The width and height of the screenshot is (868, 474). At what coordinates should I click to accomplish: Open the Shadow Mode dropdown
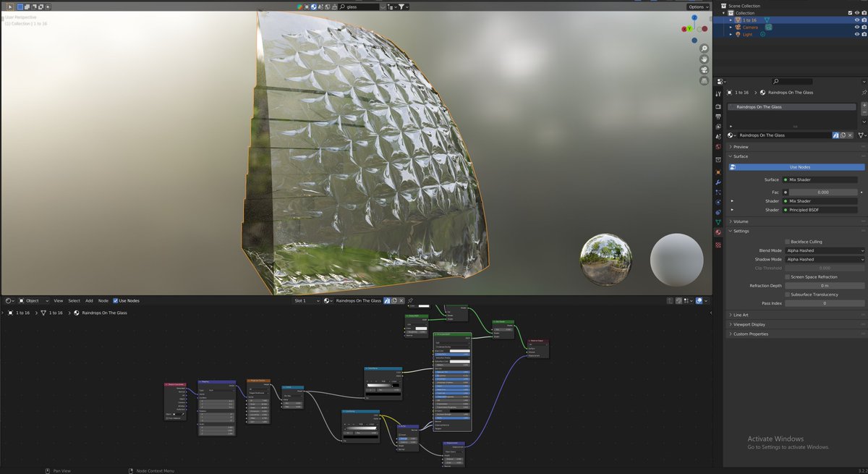point(825,259)
